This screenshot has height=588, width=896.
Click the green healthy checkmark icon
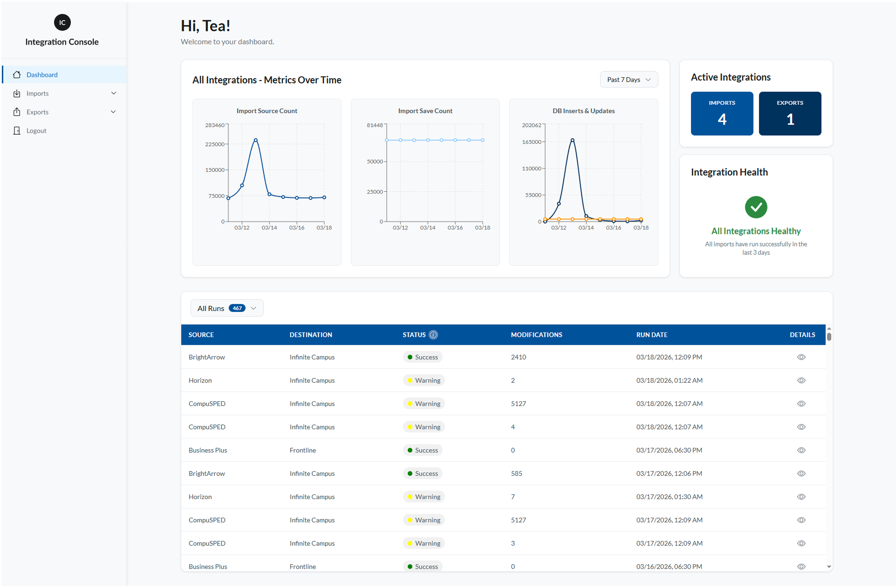coord(756,207)
